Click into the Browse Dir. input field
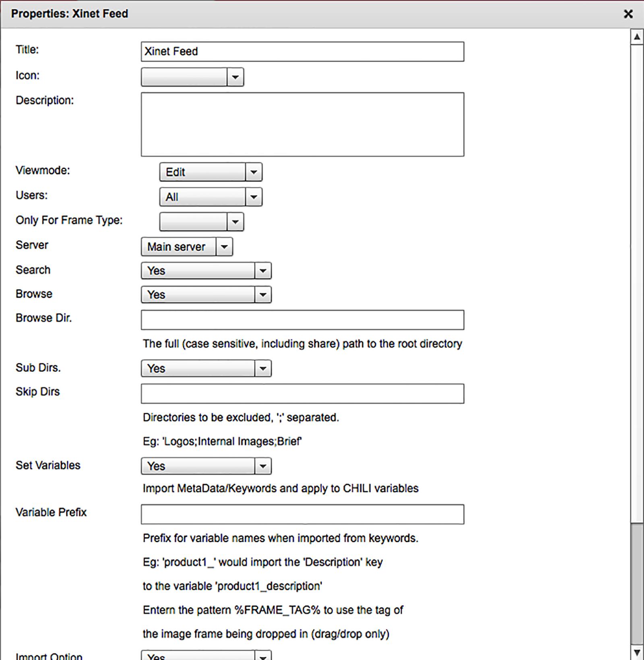 302,320
